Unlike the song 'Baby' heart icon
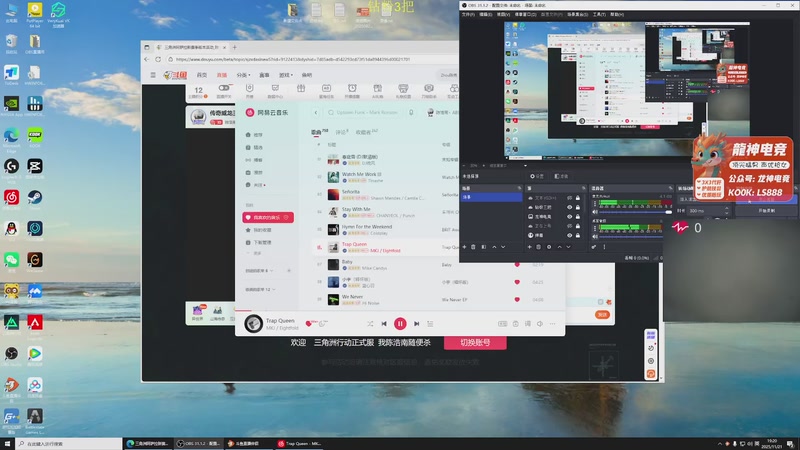This screenshot has width=800, height=450. (x=517, y=265)
